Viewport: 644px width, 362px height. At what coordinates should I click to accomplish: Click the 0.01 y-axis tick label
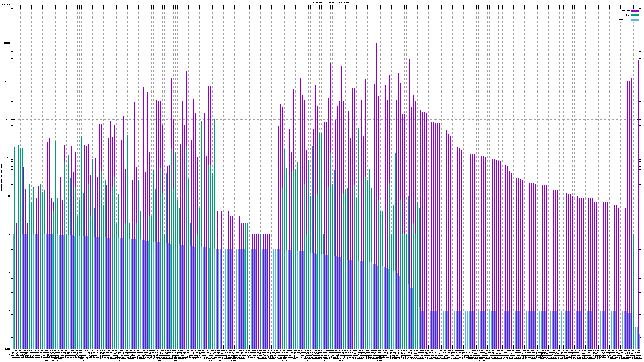coord(8,311)
